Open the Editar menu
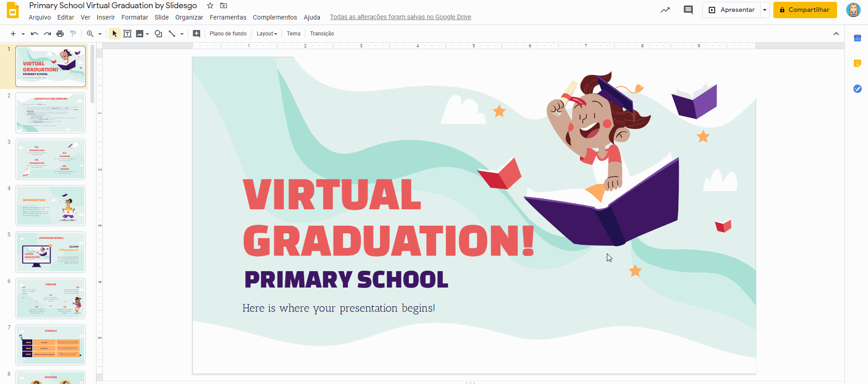The height and width of the screenshot is (384, 868). tap(66, 17)
